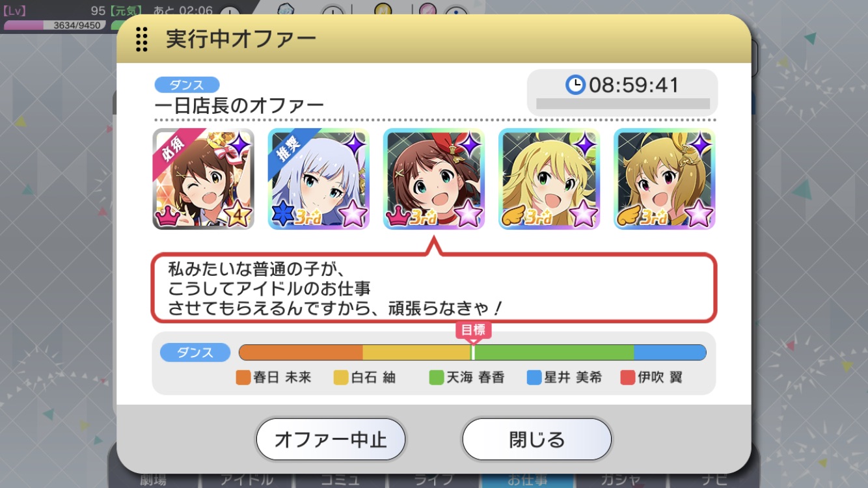Tap Amami Haruka's idol card with red ribbon

click(434, 179)
